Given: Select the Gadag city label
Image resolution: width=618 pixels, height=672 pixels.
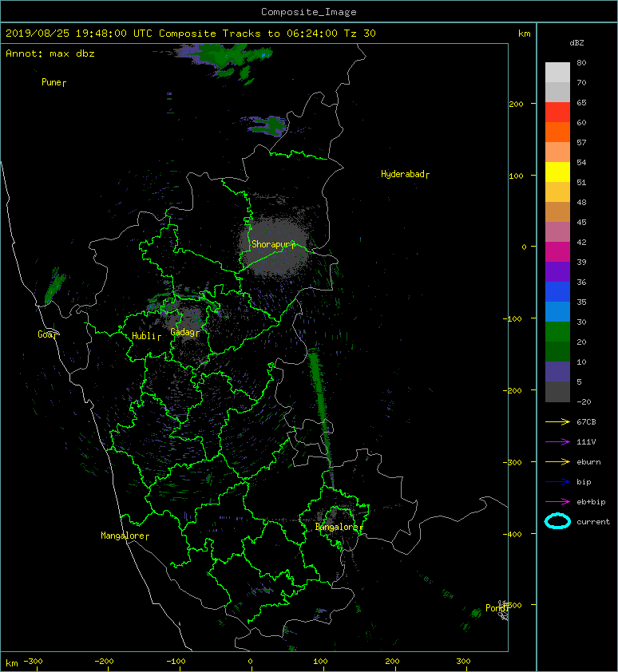Looking at the screenshot, I should coord(185,332).
